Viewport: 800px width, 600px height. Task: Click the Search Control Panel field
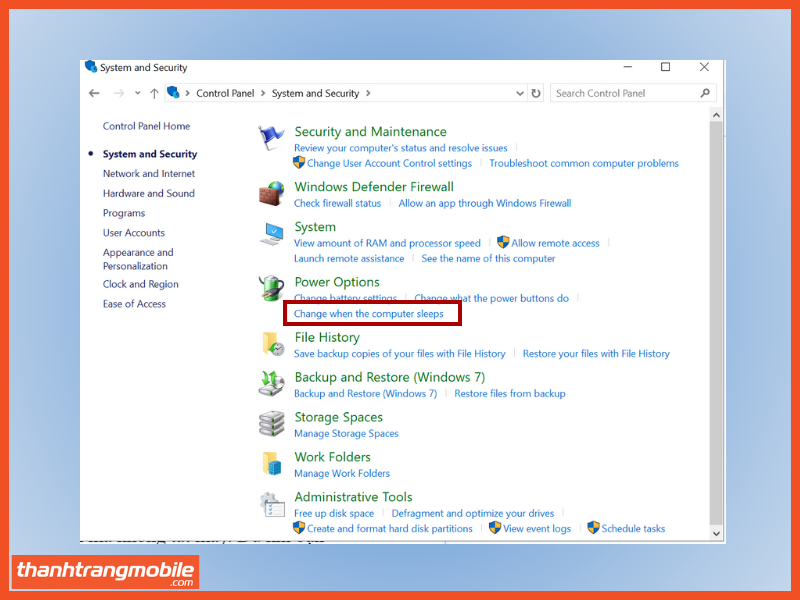tap(633, 93)
